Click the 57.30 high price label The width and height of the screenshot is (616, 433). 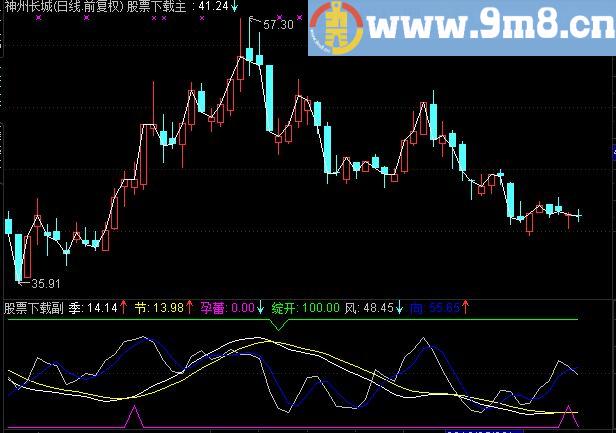(x=278, y=25)
